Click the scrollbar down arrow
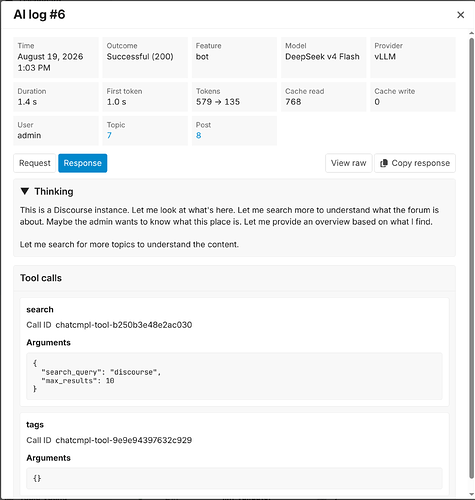This screenshot has width=475, height=500. (x=471, y=494)
